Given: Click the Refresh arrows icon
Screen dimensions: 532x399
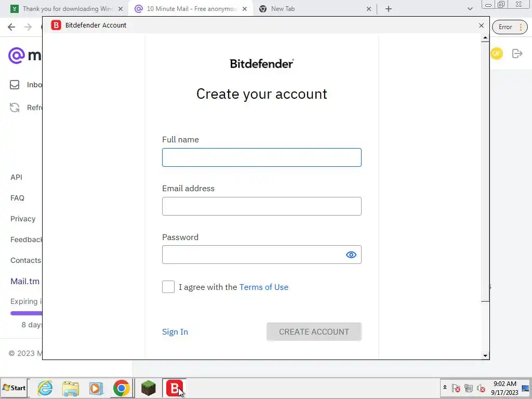Looking at the screenshot, I should [15, 108].
